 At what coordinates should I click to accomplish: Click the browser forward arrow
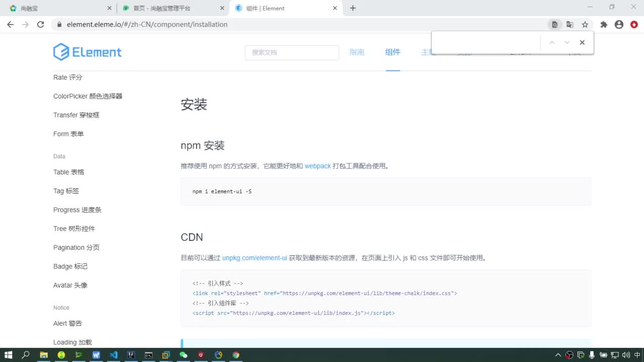pos(26,24)
